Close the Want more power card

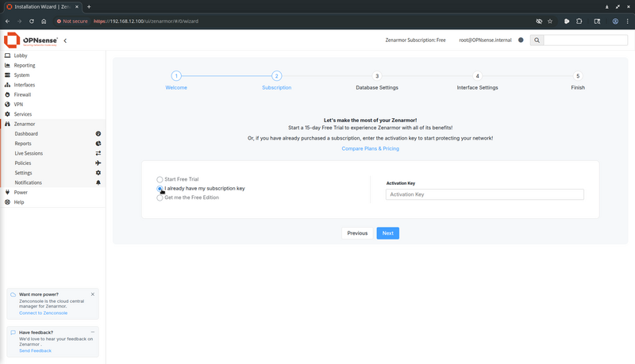point(93,294)
